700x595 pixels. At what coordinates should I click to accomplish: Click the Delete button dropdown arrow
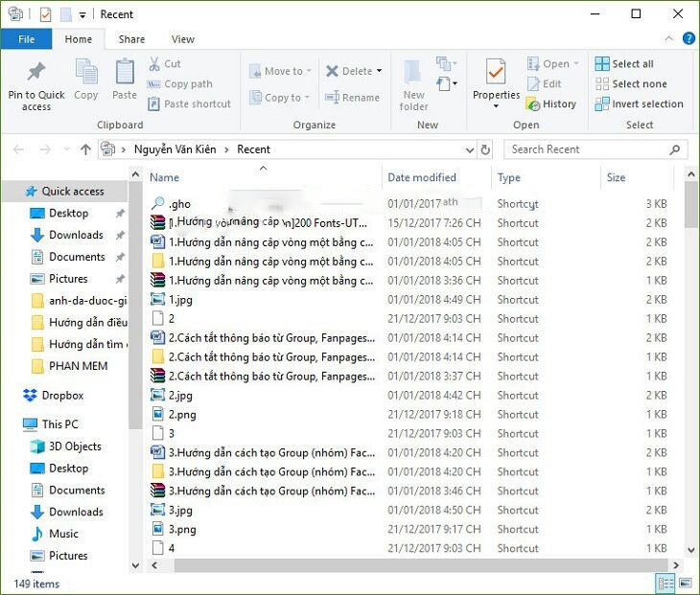tap(380, 71)
